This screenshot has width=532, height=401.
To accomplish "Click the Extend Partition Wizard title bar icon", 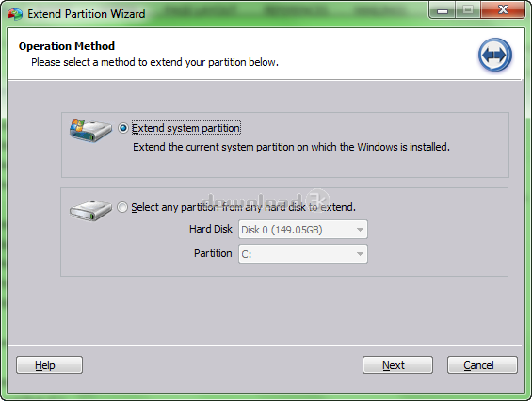I will (15, 14).
